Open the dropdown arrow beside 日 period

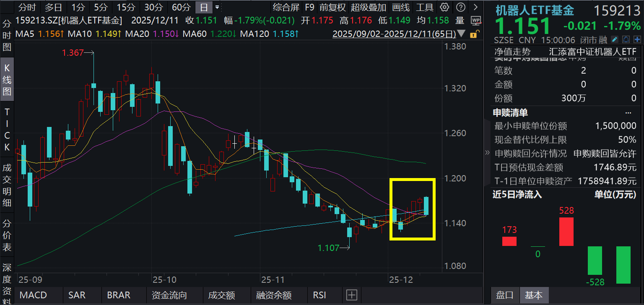point(218,7)
